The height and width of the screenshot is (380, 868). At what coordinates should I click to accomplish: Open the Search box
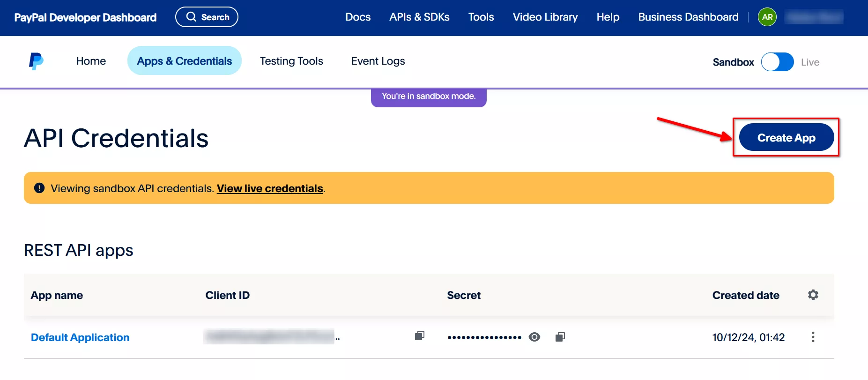(x=207, y=17)
